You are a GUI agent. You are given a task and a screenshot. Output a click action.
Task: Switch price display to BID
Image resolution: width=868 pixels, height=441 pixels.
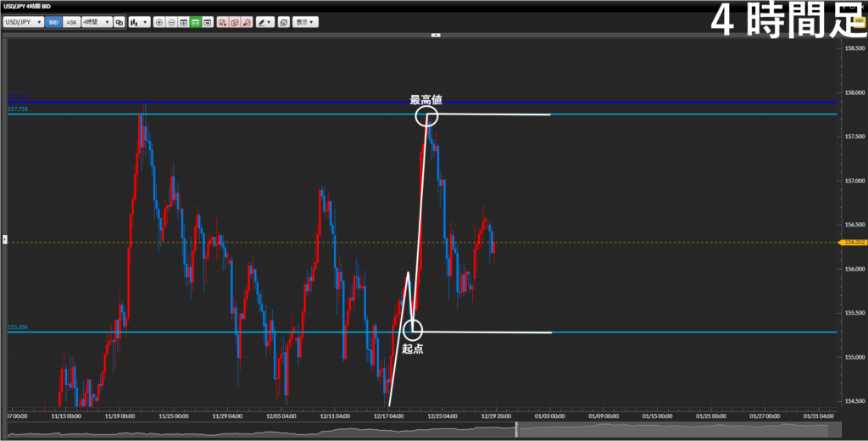pos(54,22)
